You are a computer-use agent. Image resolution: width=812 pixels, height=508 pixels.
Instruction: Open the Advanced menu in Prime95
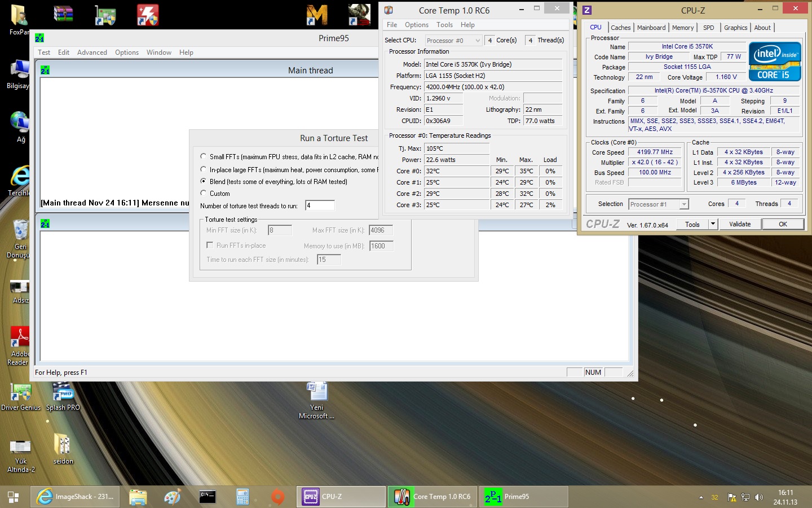pyautogui.click(x=92, y=52)
